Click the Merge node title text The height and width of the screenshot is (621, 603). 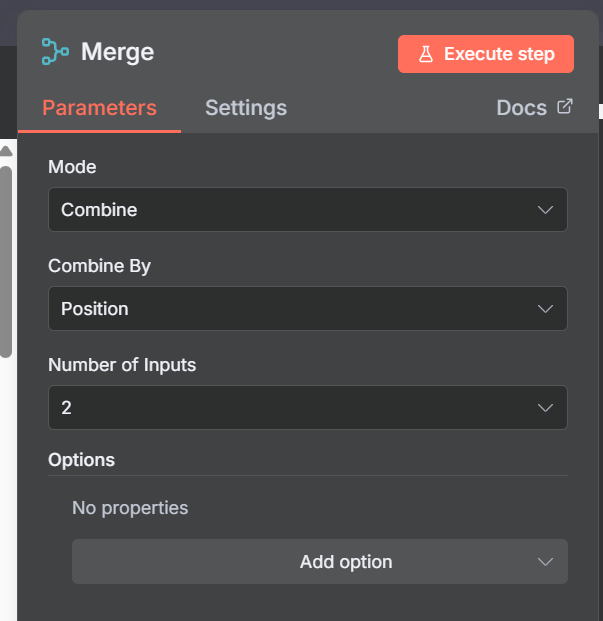click(117, 52)
